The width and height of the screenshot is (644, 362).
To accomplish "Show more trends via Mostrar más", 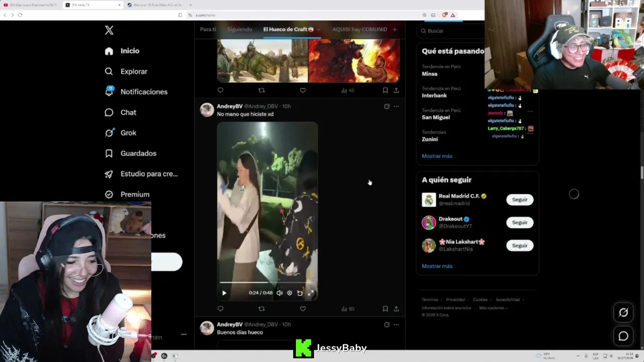I will click(x=437, y=156).
